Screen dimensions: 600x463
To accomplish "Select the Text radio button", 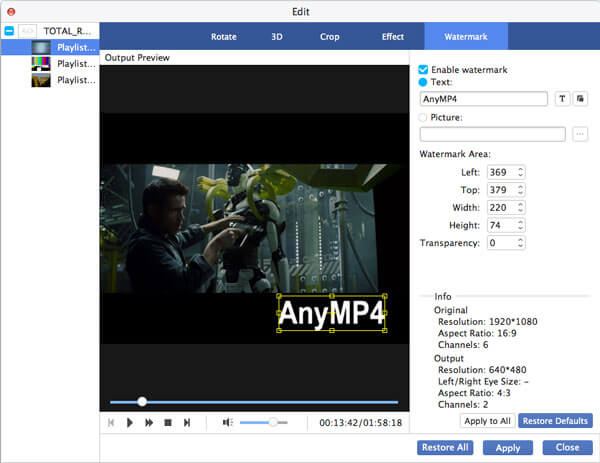I will point(423,82).
